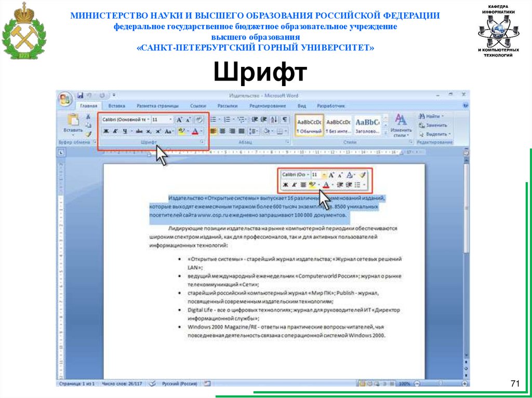Switch to Рассылки ribbon tab
532x398 pixels.
[x=228, y=106]
